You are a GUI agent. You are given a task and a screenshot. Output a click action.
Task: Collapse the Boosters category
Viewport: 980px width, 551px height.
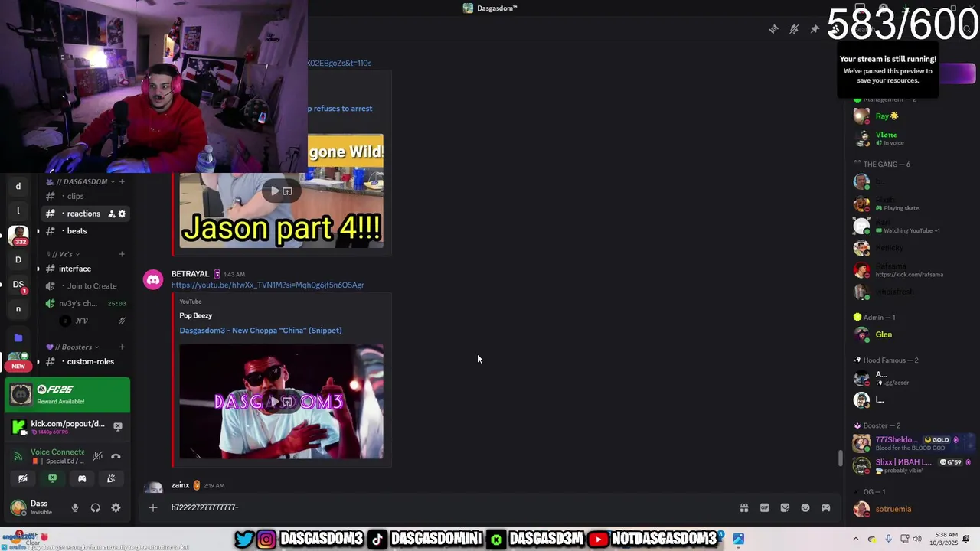[x=73, y=347]
